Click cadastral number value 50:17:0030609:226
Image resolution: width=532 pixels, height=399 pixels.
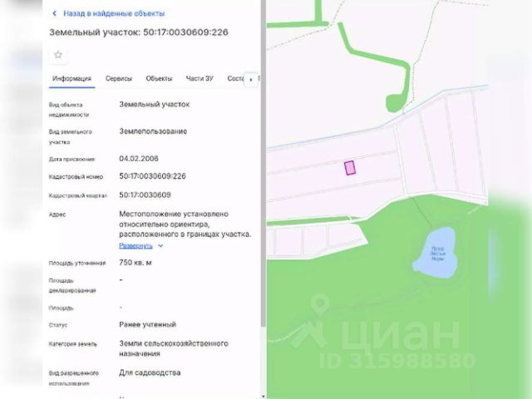point(152,176)
